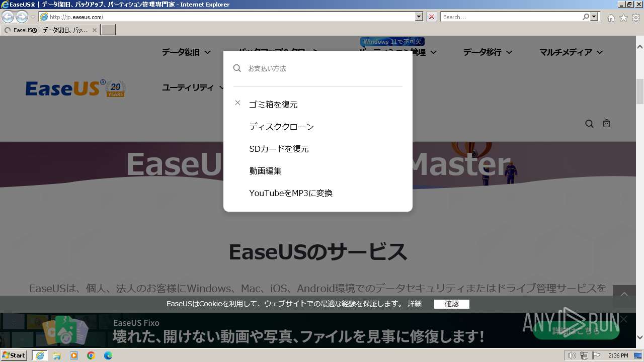Viewport: 644px width, 362px height.
Task: Open a new blank tab
Action: click(108, 30)
